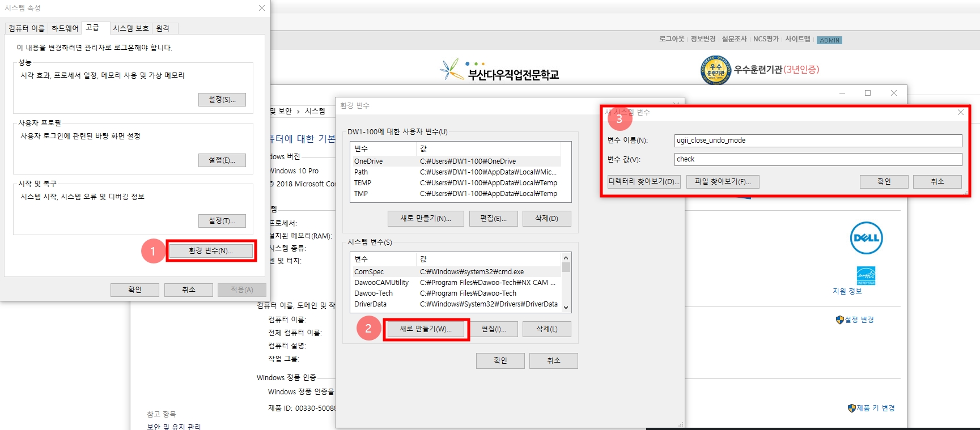Click the 로그아웃 link
This screenshot has height=430, width=980.
(x=671, y=39)
